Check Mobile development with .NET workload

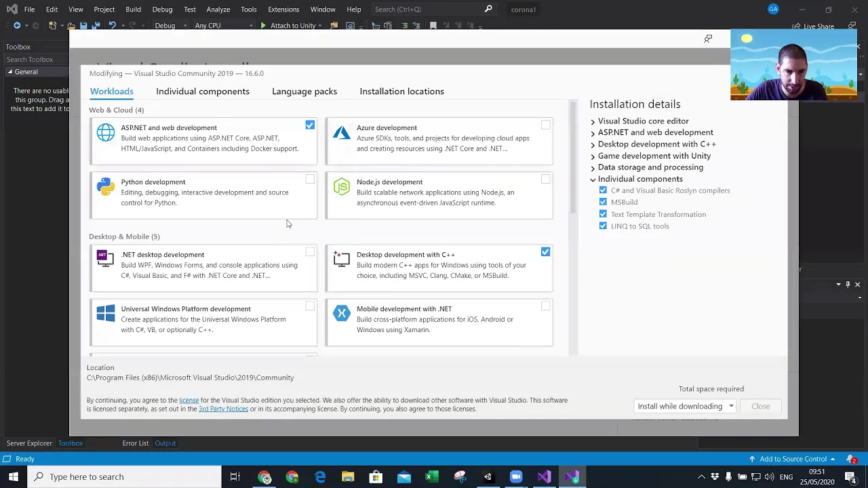point(545,306)
